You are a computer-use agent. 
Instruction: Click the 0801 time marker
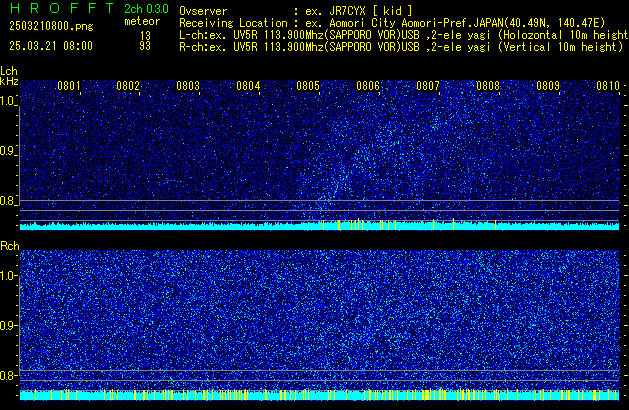click(x=69, y=86)
